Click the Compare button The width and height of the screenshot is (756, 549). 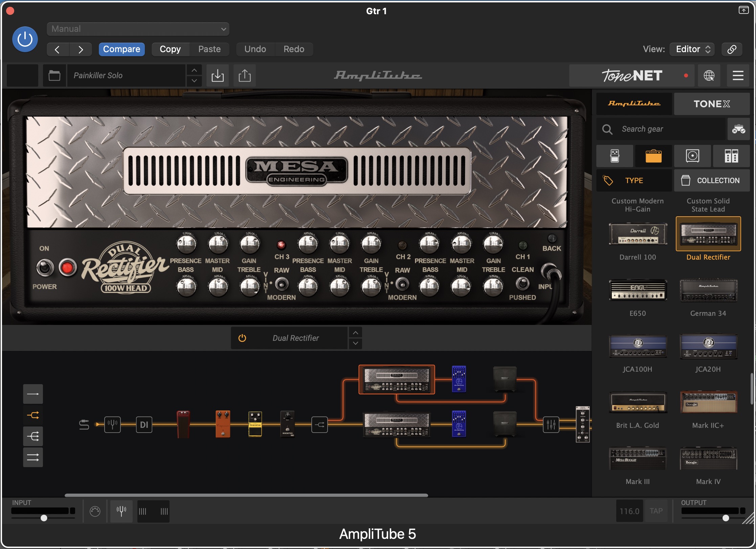[121, 49]
